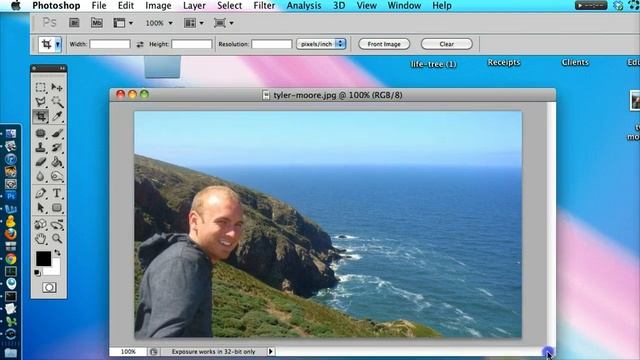Select the 3D Camera Orbit tool
The width and height of the screenshot is (640, 360).
click(x=57, y=224)
